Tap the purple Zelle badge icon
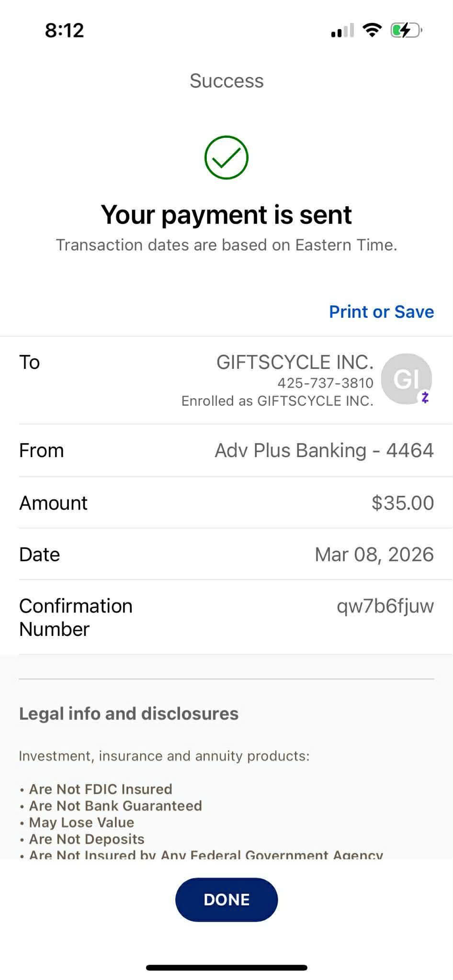453x980 pixels. pos(425,397)
